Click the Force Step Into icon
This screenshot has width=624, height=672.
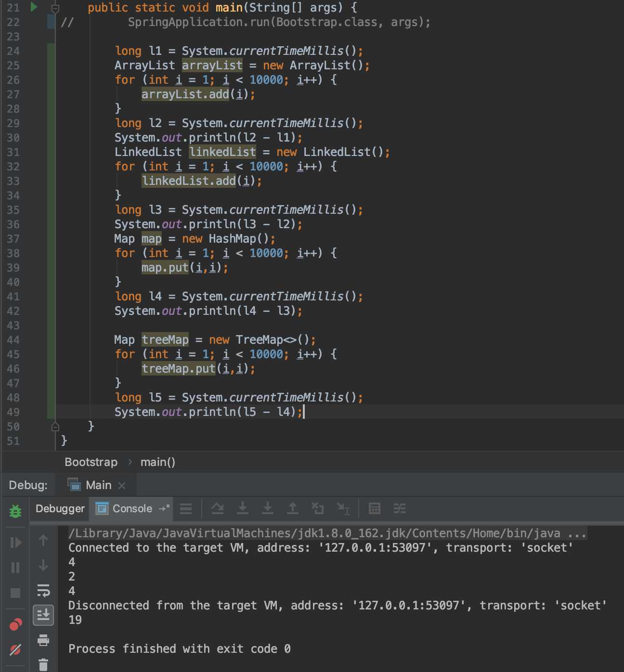tap(268, 508)
